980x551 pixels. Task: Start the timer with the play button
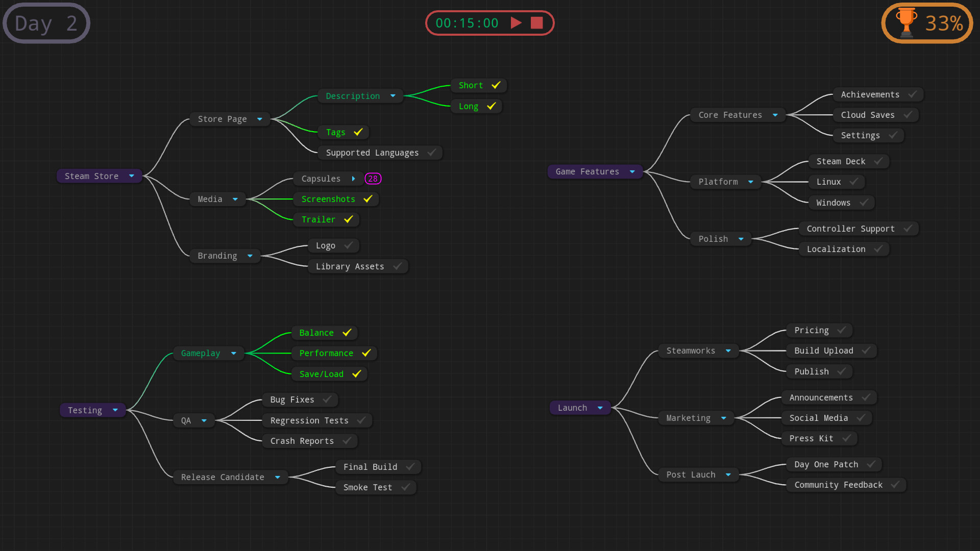point(516,23)
